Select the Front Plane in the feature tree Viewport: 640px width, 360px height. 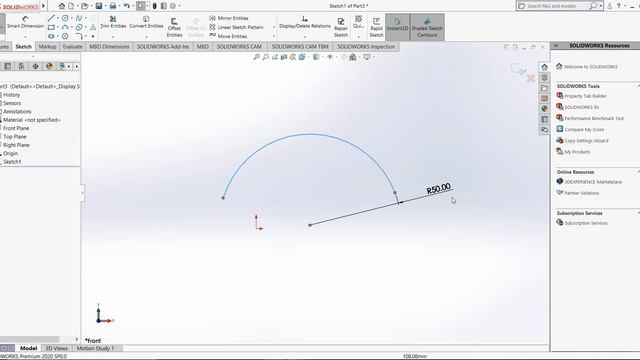click(x=16, y=128)
